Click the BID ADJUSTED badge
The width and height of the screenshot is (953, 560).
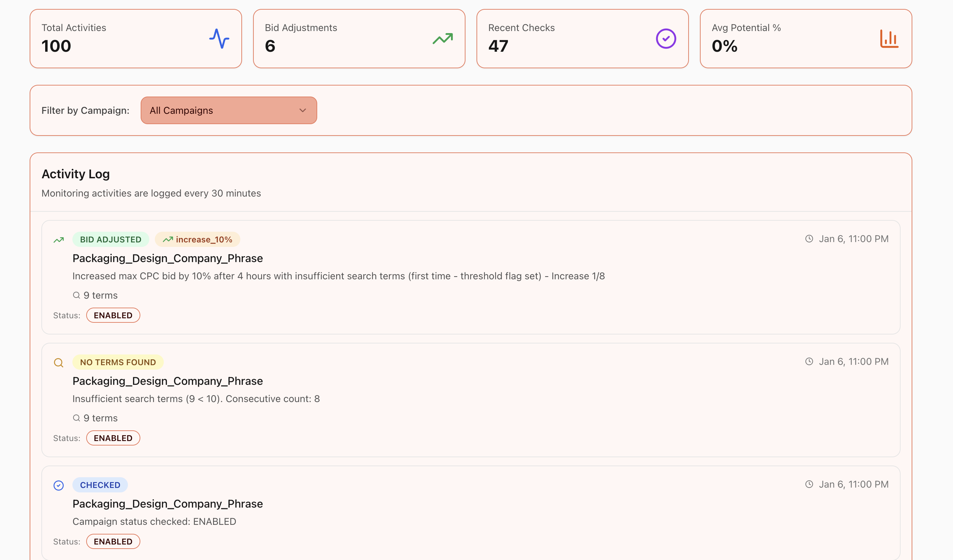(x=110, y=239)
